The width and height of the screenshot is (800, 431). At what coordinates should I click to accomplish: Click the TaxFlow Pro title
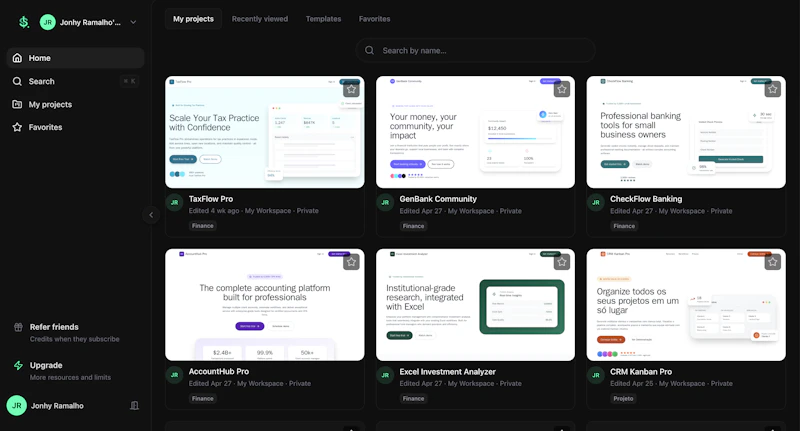click(x=211, y=199)
